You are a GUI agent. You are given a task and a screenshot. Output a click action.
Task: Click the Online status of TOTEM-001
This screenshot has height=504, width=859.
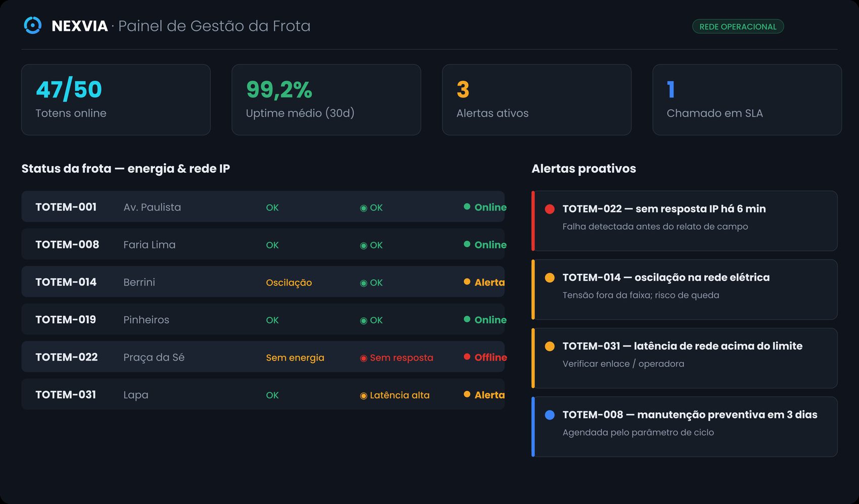point(485,207)
